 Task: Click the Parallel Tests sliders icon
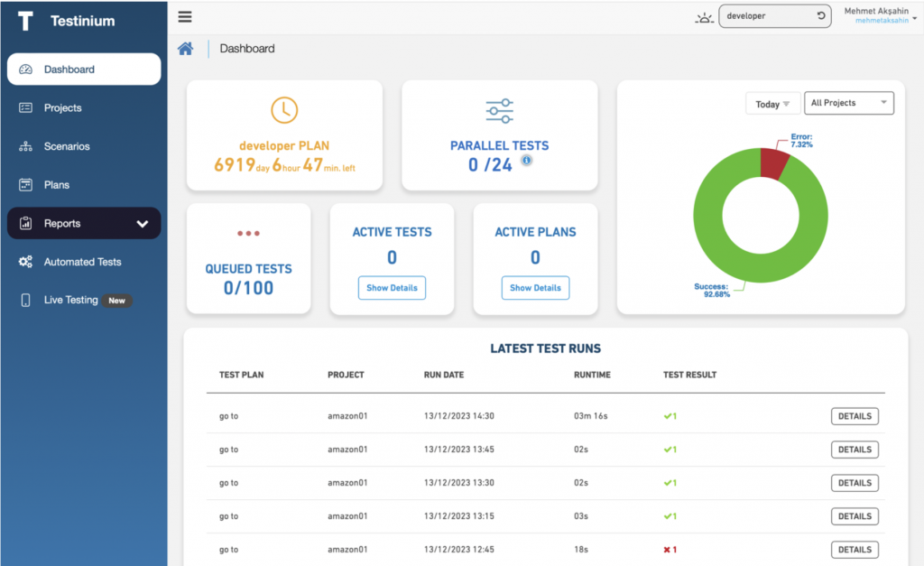coord(499,111)
